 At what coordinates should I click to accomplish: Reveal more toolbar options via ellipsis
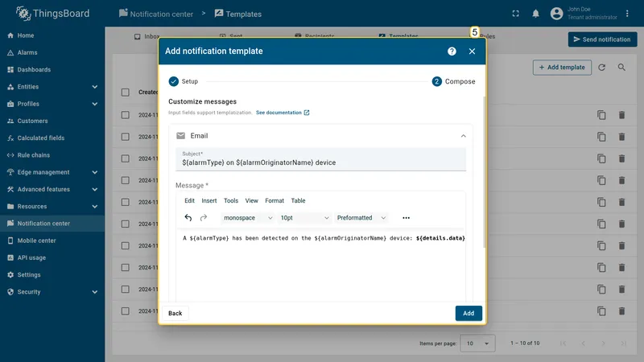406,218
